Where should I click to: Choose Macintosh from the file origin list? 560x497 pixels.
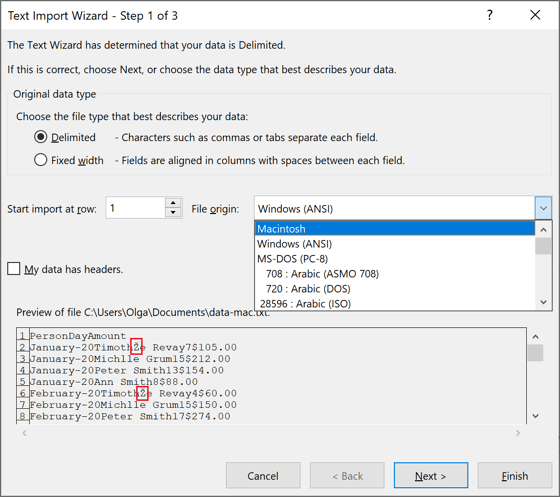[395, 229]
